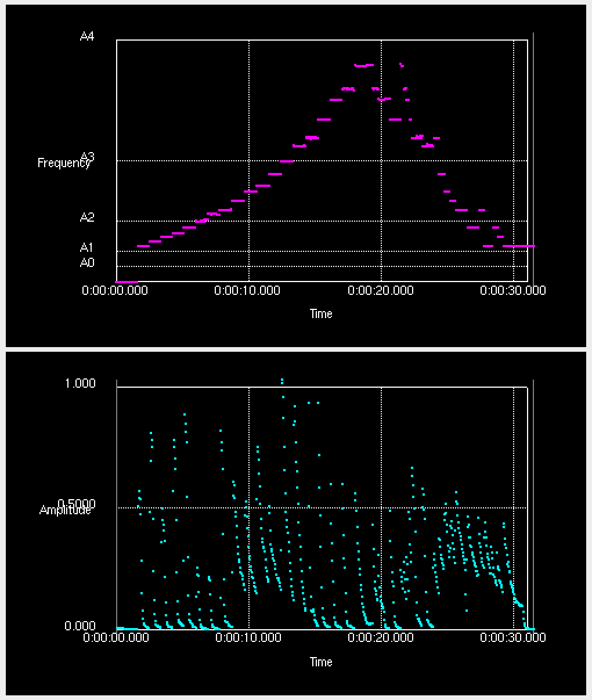The height and width of the screenshot is (700, 592).
Task: Click 0:00:00.000 under the frequency plot
Action: pos(115,290)
